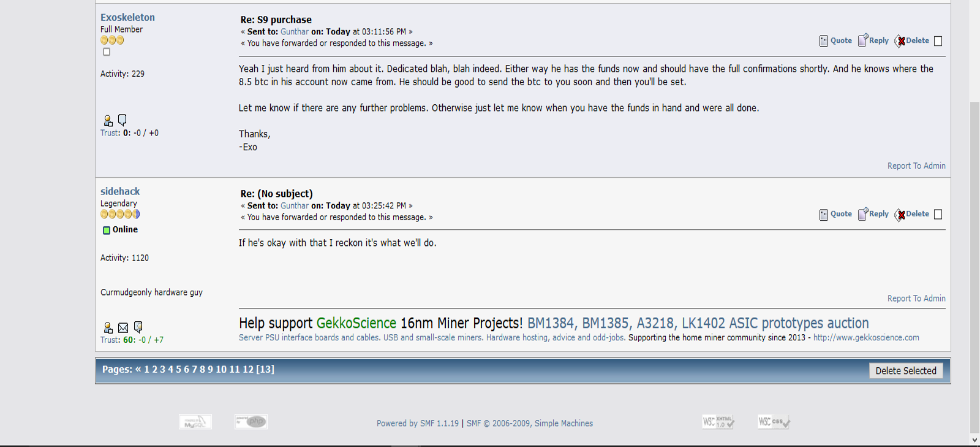
Task: Click 'Re: (No subject)' message subject
Action: click(276, 194)
